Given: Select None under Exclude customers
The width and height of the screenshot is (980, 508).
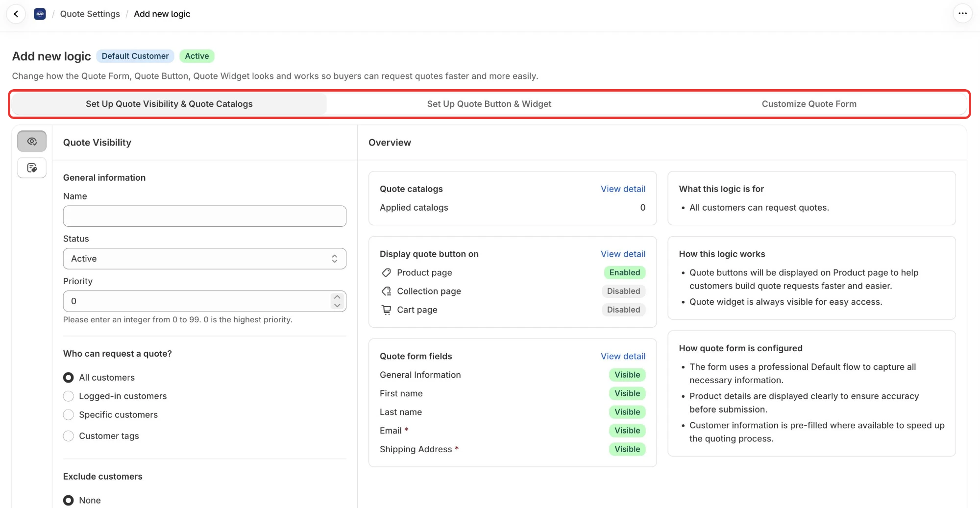Looking at the screenshot, I should point(69,500).
